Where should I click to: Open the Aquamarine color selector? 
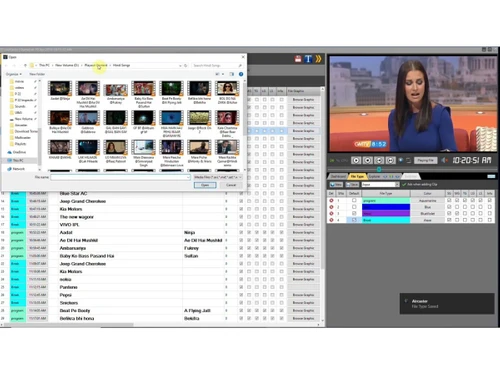point(428,201)
